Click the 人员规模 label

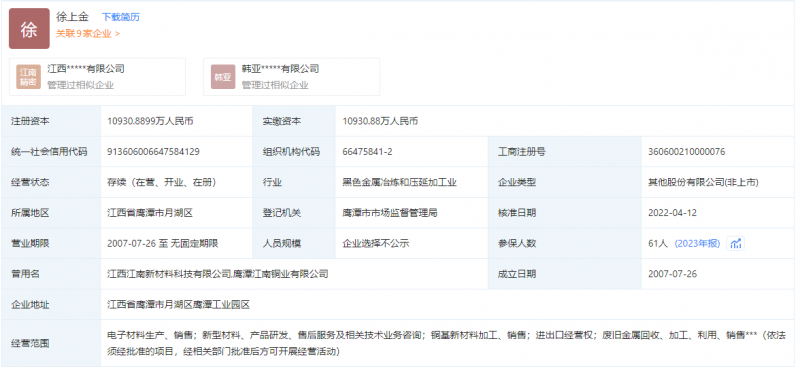pyautogui.click(x=282, y=244)
